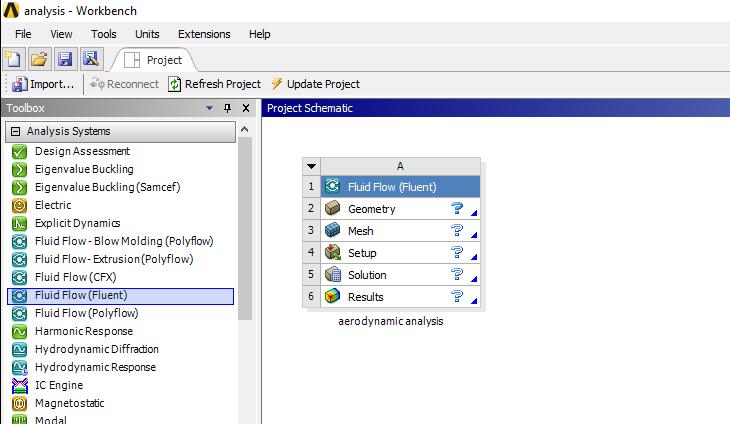Click the Save As toolbar icon
Viewport: 730px width, 424px height.
(x=91, y=59)
